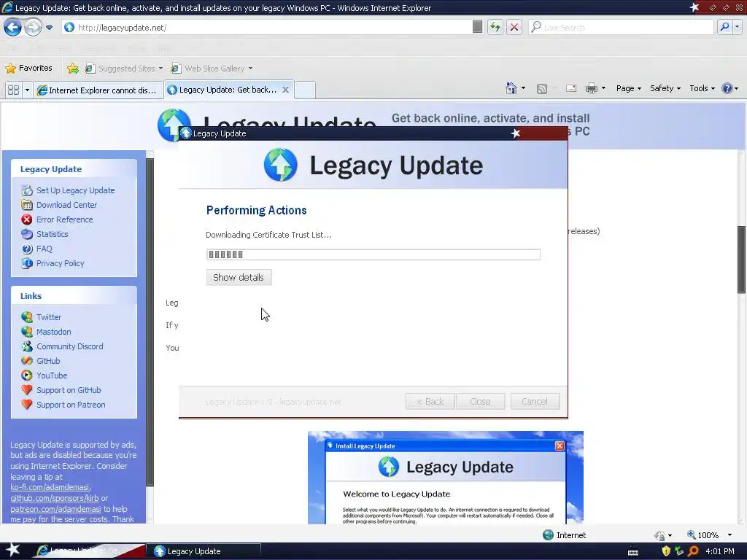Viewport: 747px width, 560px height.
Task: Refresh the page with the green arrows icon
Action: tap(495, 27)
